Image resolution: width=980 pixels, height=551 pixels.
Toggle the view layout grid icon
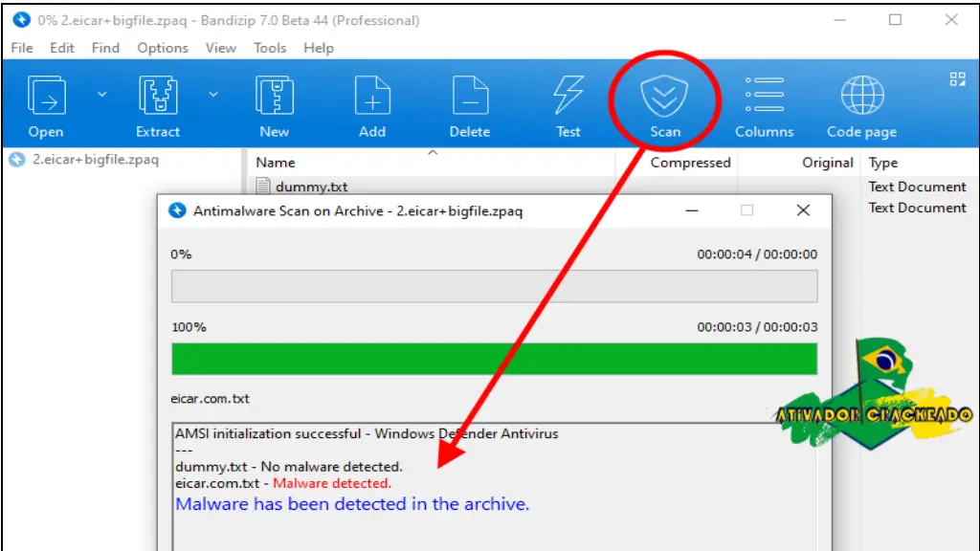click(x=957, y=78)
